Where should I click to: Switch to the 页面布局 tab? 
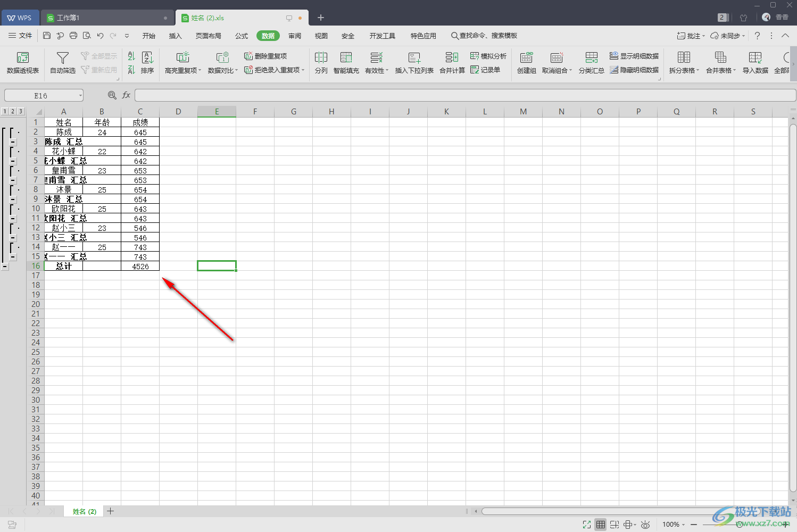click(x=209, y=36)
